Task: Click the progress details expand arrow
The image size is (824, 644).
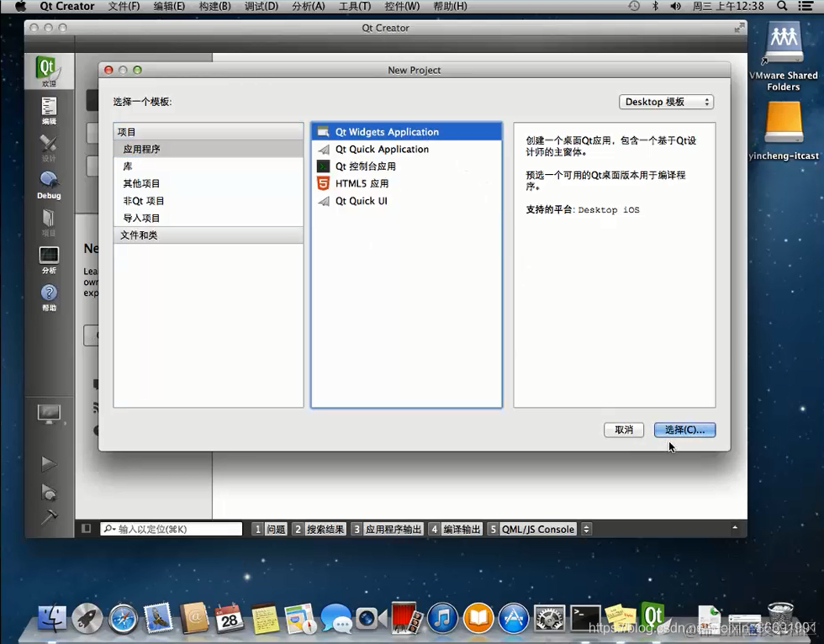Action: [x=735, y=528]
